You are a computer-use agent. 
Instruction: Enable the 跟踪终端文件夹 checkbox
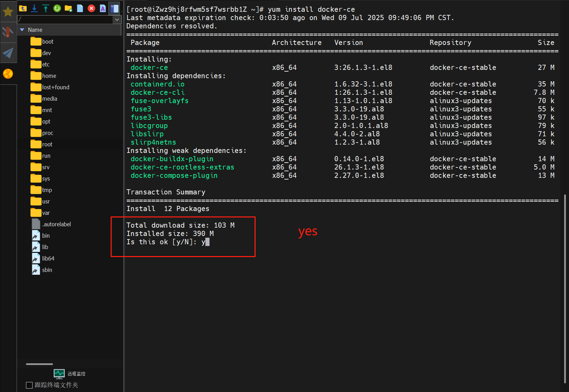click(29, 385)
